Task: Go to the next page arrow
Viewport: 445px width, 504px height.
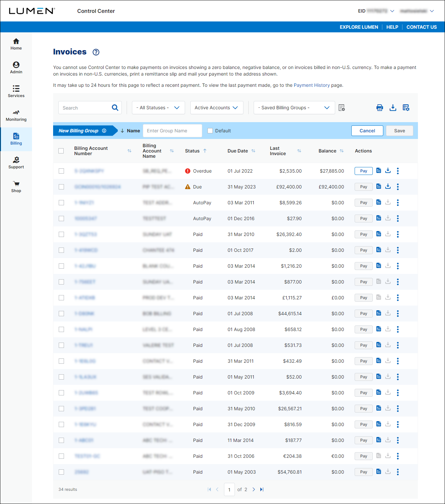Action: 254,489
